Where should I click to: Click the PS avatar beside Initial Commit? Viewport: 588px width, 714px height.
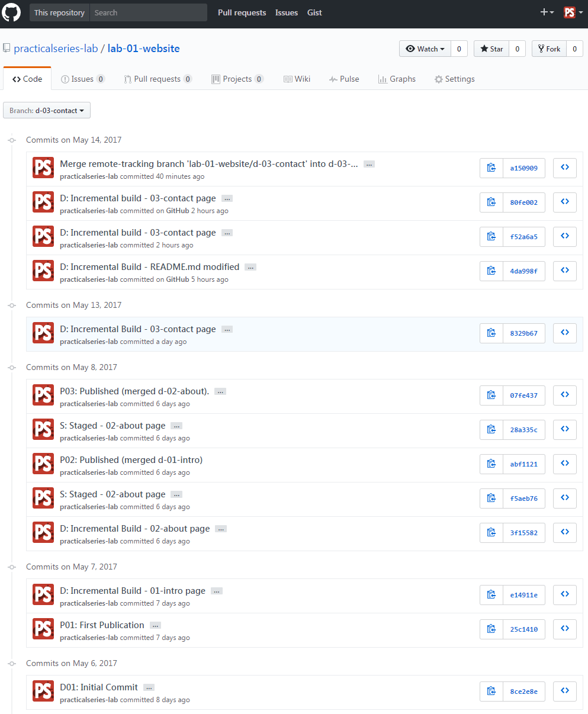[x=43, y=691]
